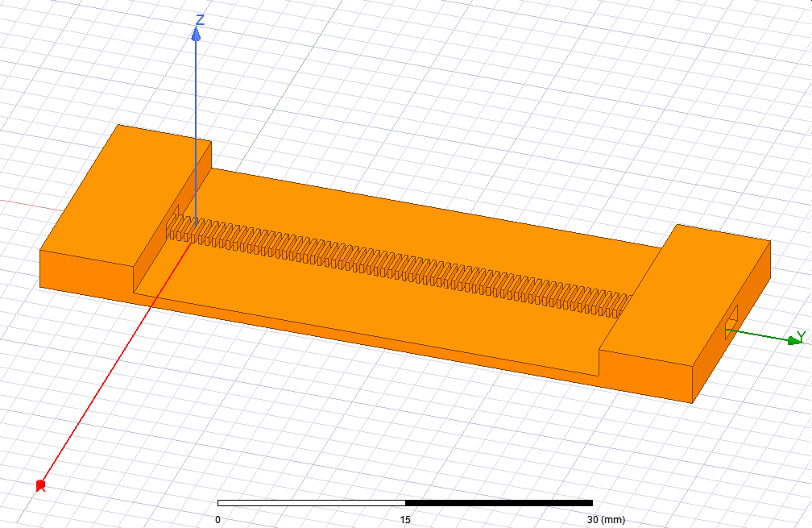Select the corrugated comb structure in the model center

[399, 264]
